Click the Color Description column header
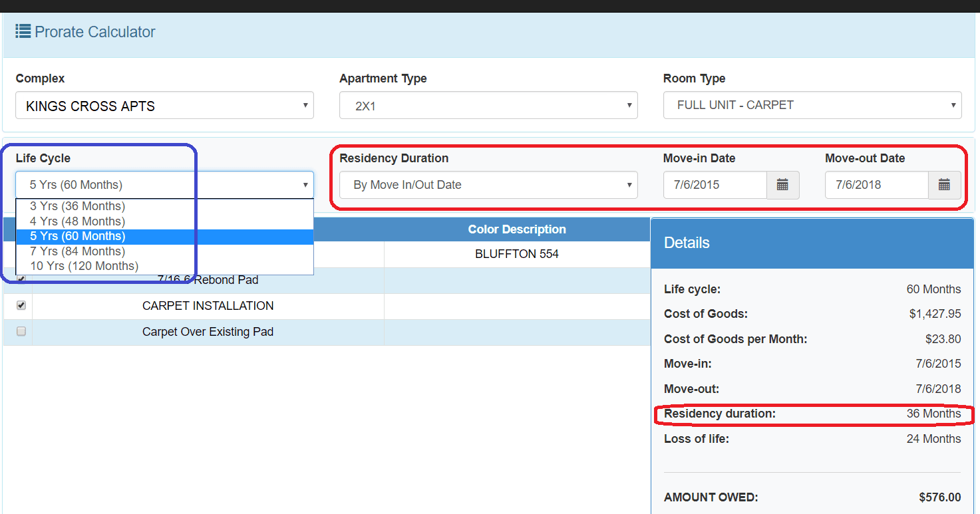 point(517,229)
